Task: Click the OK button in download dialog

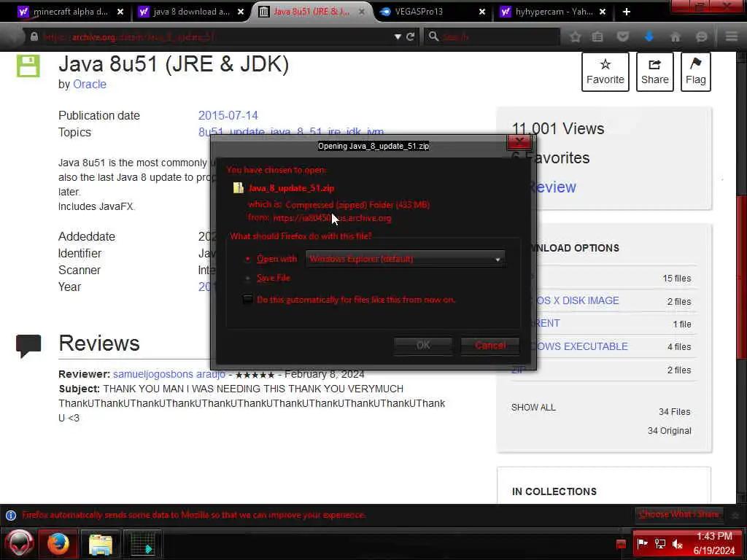Action: coord(423,345)
